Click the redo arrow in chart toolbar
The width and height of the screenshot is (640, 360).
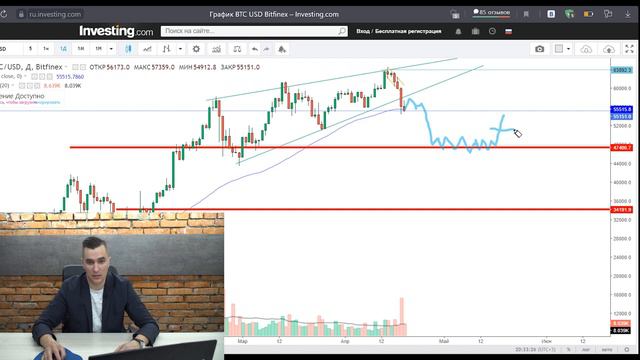(x=267, y=49)
